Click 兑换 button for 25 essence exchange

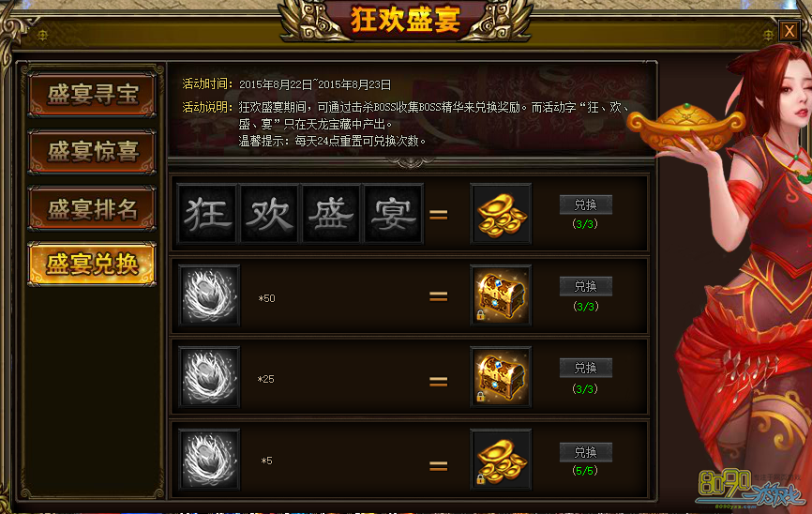(x=586, y=368)
